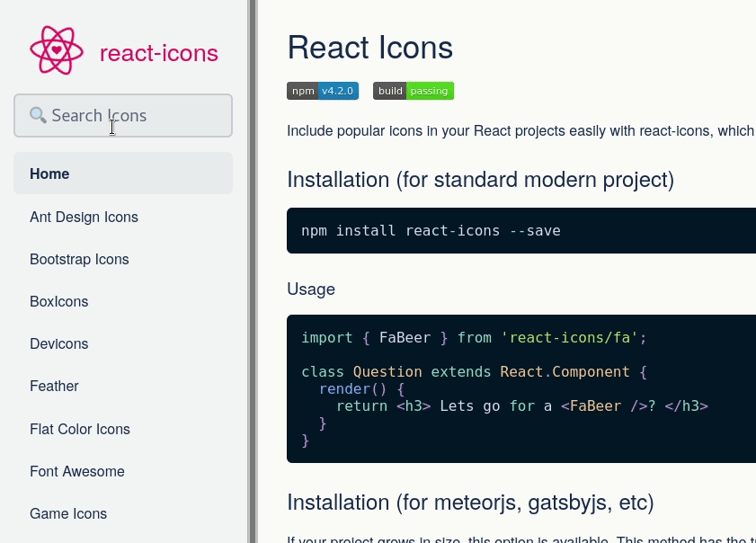
Task: Navigate to Game Icons
Action: tap(68, 513)
